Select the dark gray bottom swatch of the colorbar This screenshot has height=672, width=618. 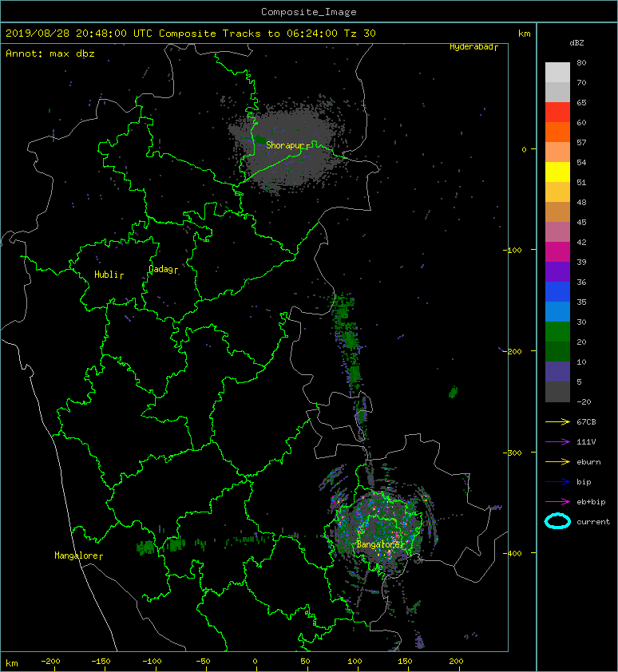[557, 392]
